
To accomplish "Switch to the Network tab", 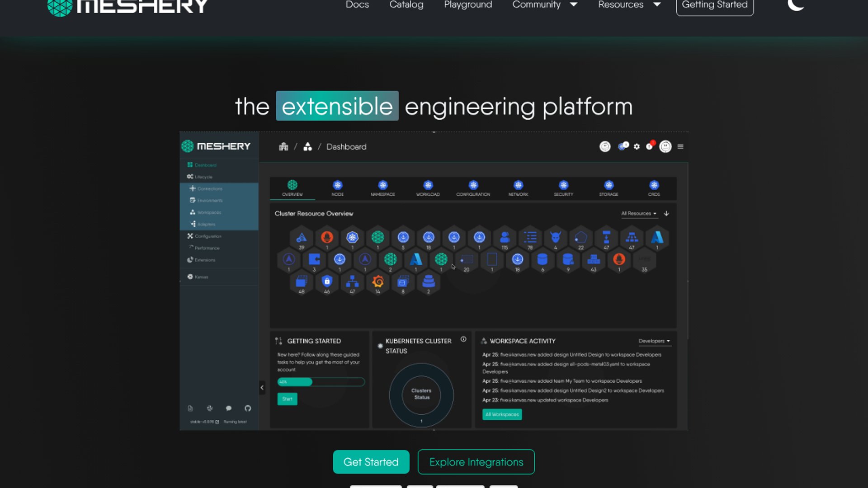I will [x=519, y=188].
